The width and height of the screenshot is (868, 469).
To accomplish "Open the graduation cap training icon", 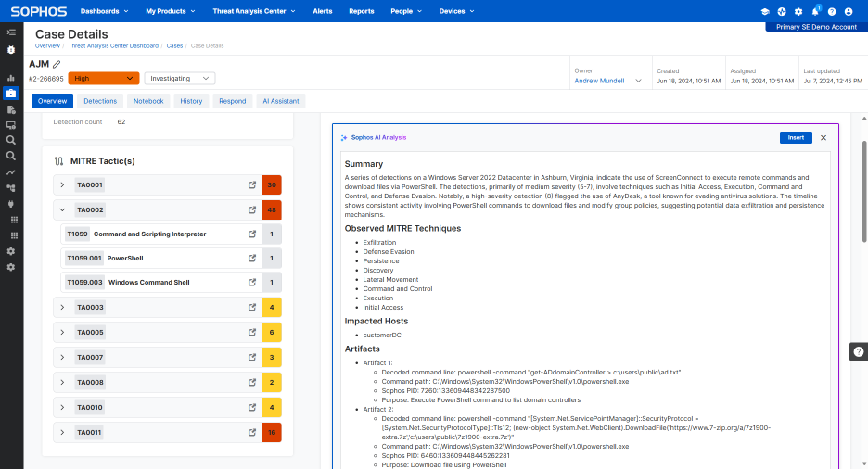I will click(x=765, y=11).
